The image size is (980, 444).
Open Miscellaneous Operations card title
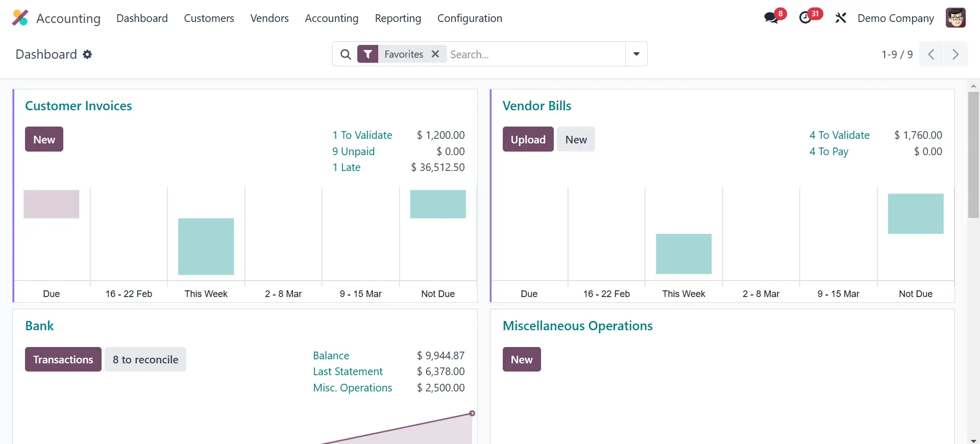(578, 326)
